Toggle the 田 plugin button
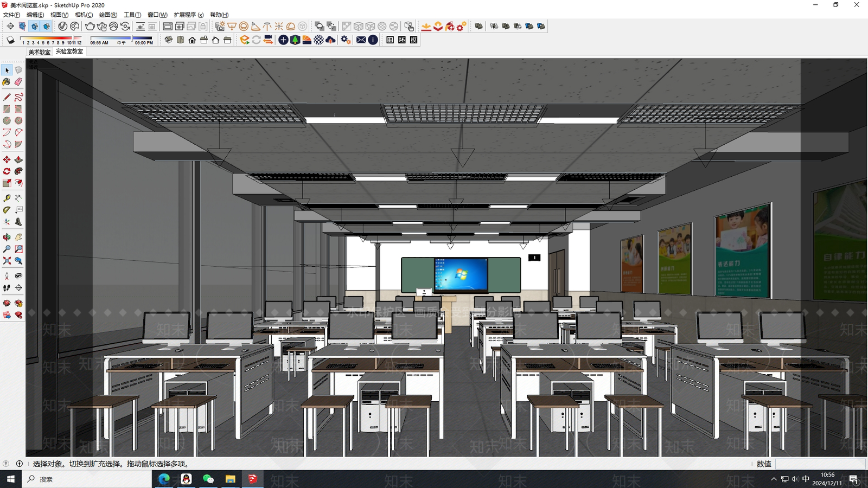 click(390, 40)
